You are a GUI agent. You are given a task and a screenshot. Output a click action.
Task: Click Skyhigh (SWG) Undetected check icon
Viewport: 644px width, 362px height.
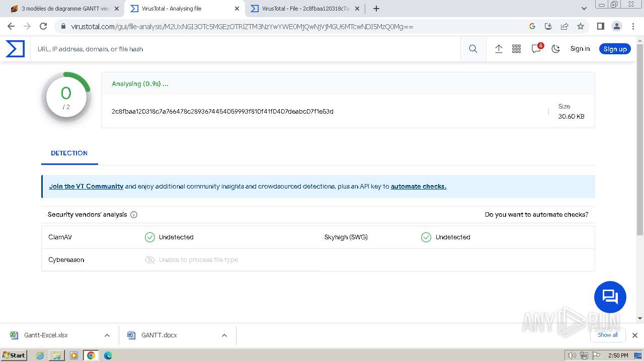click(426, 237)
